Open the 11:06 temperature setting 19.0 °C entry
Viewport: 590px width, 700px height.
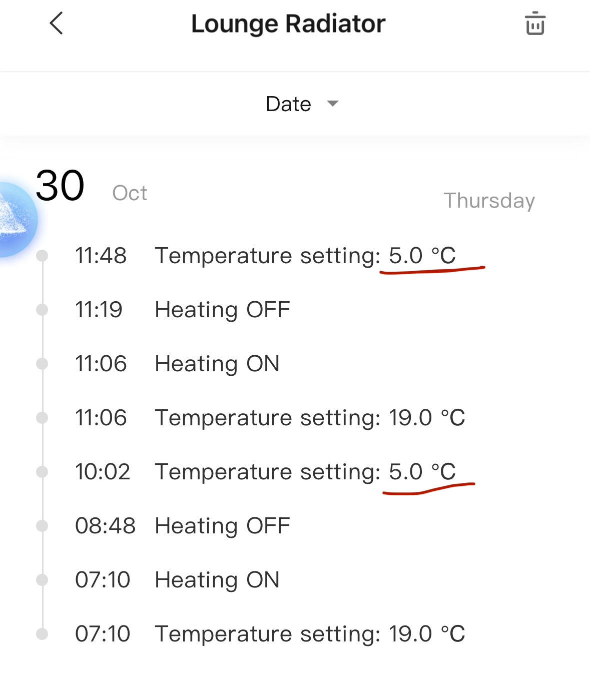coord(310,418)
